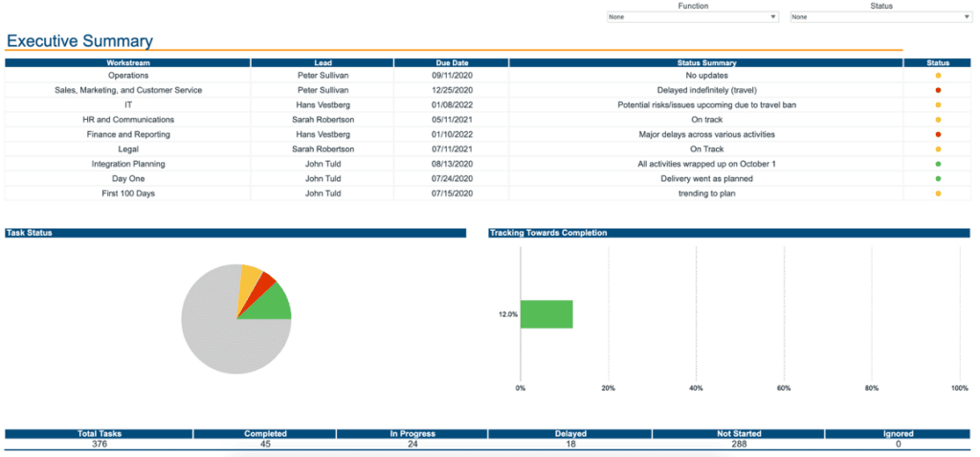The width and height of the screenshot is (980, 457).
Task: Click red status dot for Finance and Reporting
Action: [938, 134]
